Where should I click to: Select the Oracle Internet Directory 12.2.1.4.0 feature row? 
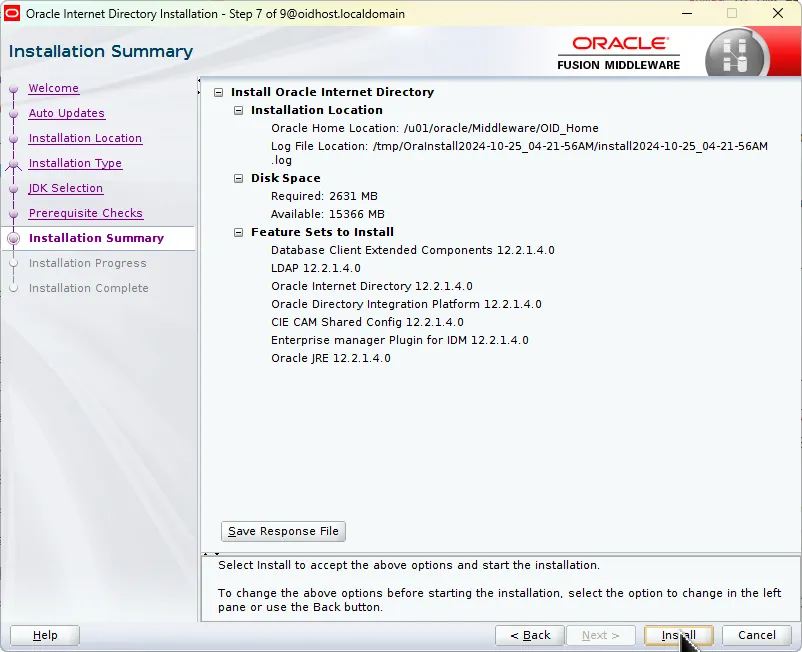click(x=372, y=286)
